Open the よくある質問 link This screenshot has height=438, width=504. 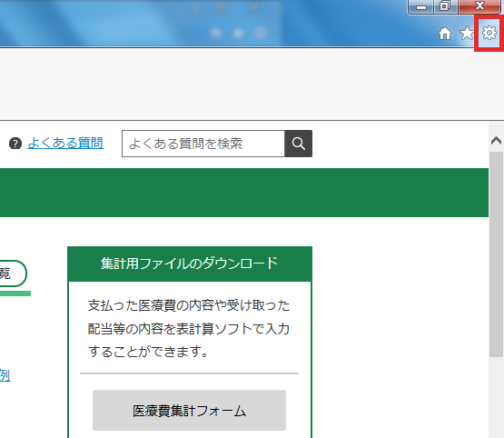(65, 143)
